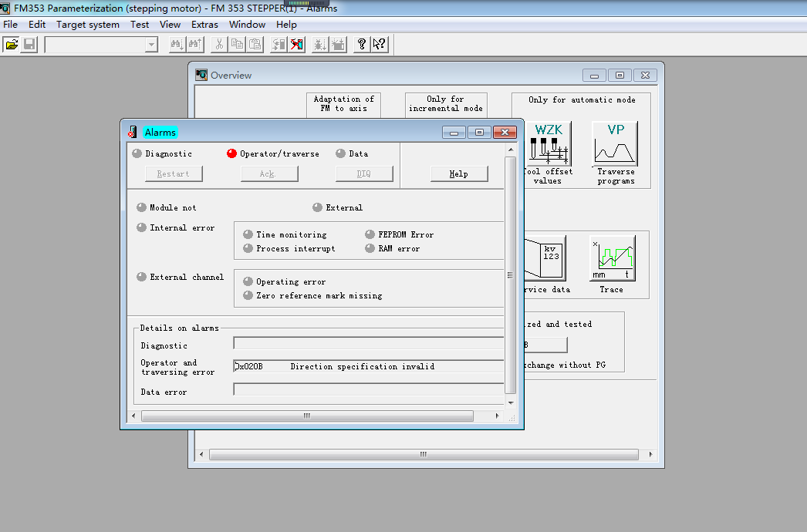Click the bug with down arrow icon
807x532 pixels.
coord(320,44)
